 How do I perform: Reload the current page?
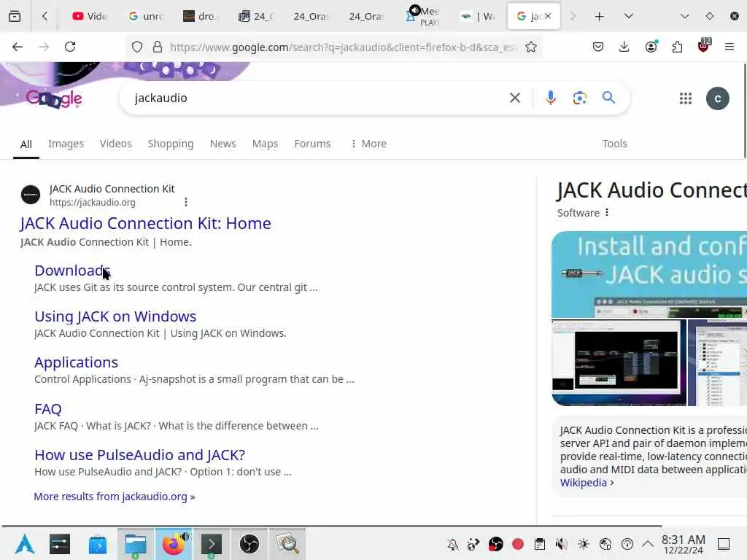(x=70, y=47)
